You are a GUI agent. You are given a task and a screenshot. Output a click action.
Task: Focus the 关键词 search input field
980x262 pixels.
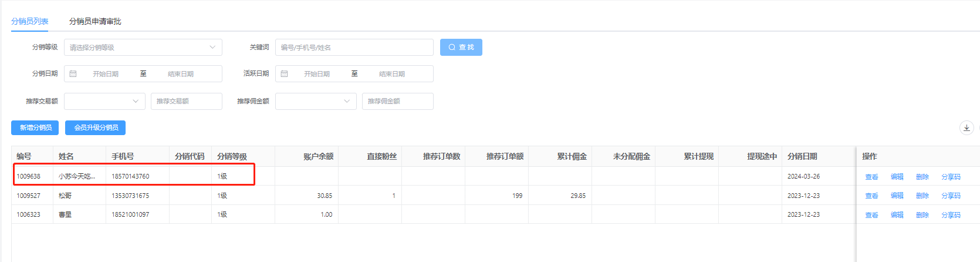[354, 48]
